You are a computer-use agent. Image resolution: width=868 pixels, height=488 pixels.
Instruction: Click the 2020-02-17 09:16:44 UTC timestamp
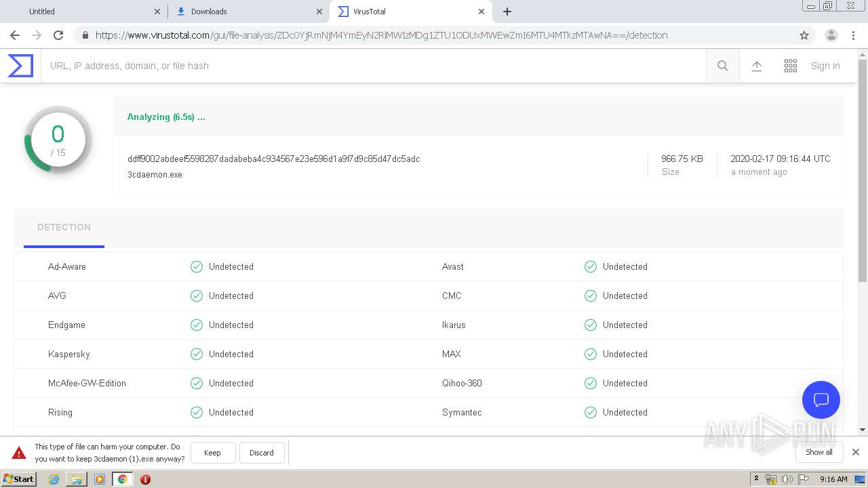click(x=781, y=159)
